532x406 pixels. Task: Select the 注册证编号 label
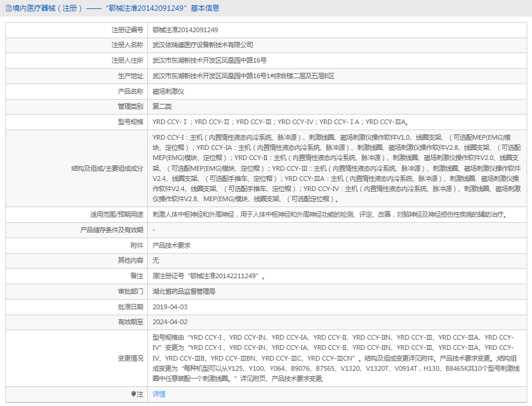coord(127,30)
